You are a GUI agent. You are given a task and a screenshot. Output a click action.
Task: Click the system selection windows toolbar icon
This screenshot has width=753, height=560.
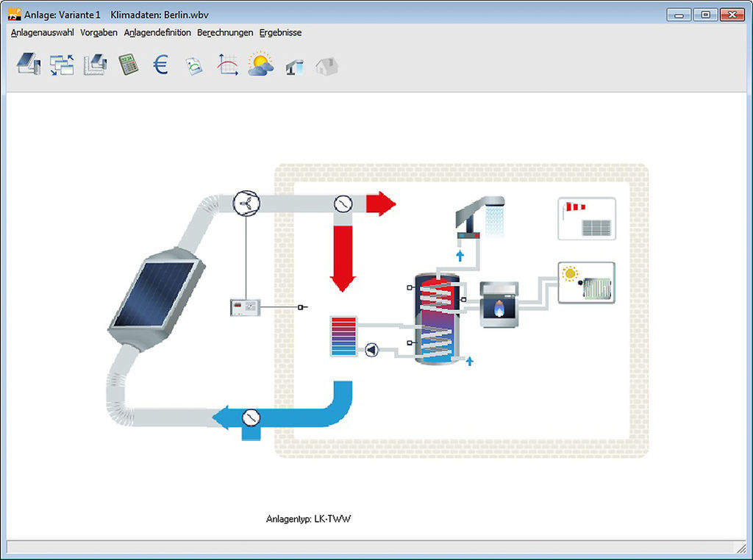pos(62,64)
